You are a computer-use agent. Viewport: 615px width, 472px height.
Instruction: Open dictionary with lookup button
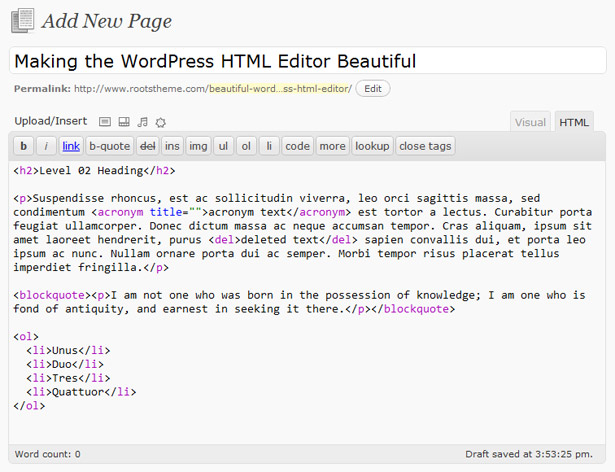pyautogui.click(x=372, y=146)
